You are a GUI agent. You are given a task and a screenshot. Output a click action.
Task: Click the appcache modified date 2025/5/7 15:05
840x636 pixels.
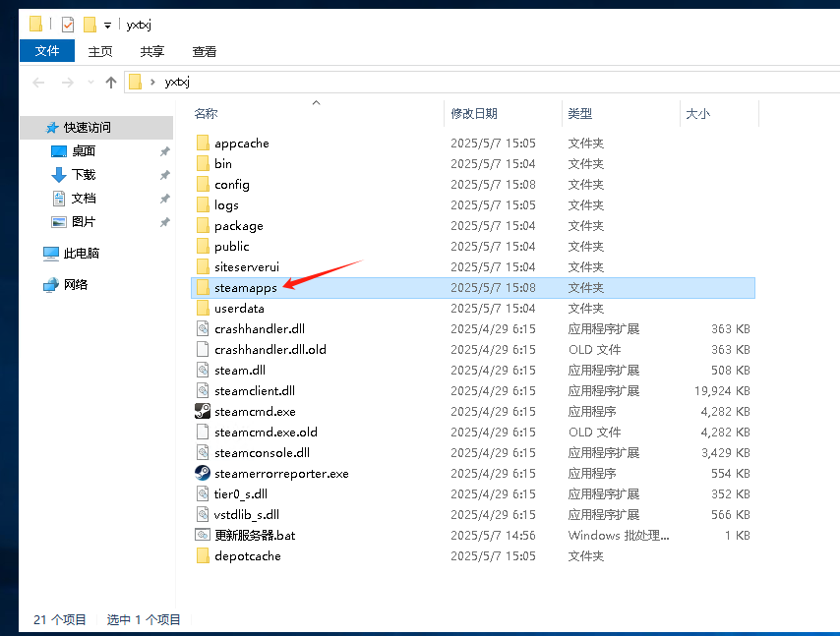[x=493, y=143]
